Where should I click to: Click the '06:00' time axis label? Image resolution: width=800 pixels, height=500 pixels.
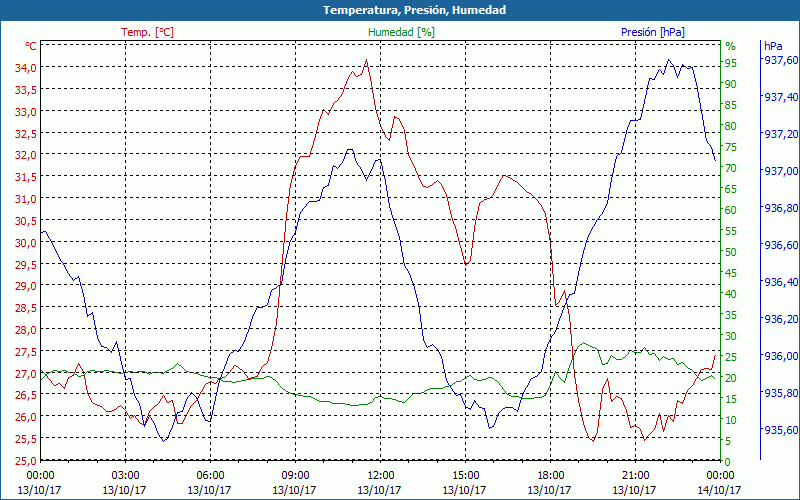[x=210, y=476]
